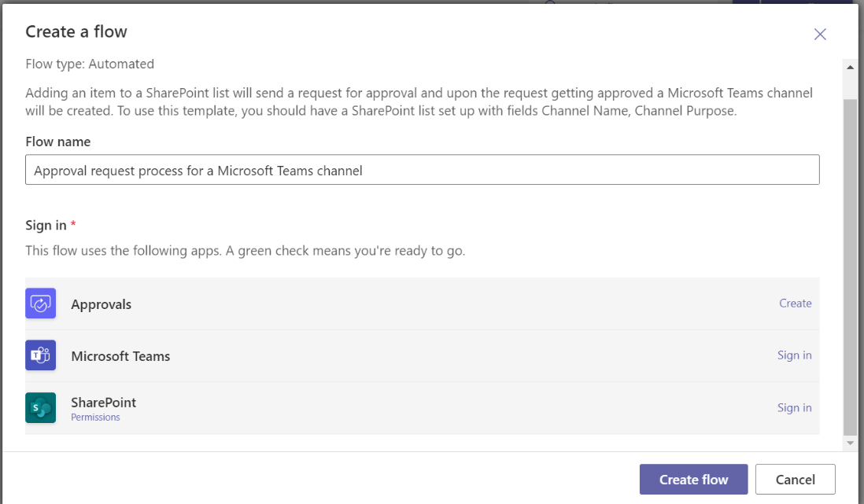This screenshot has height=504, width=864.
Task: Click the Create a flow heading
Action: (76, 31)
